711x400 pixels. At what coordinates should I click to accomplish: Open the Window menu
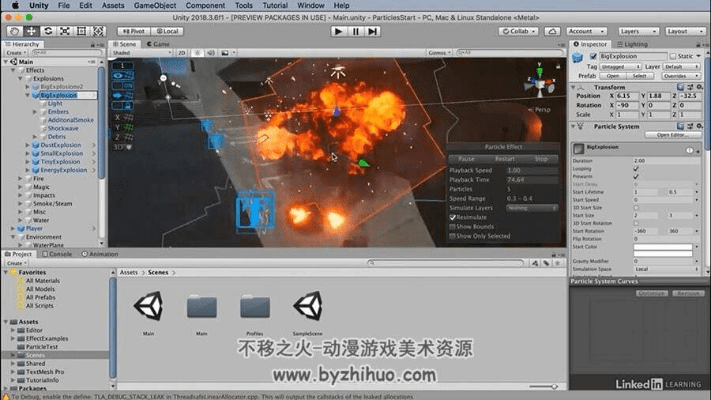point(311,5)
